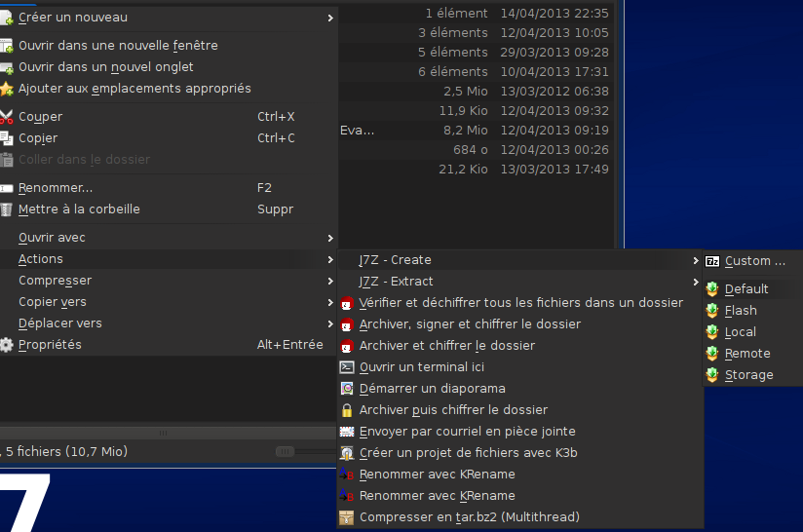Choose Custom ... in J7Z Create submenu
Viewport: 803px width, 532px height.
point(752,261)
